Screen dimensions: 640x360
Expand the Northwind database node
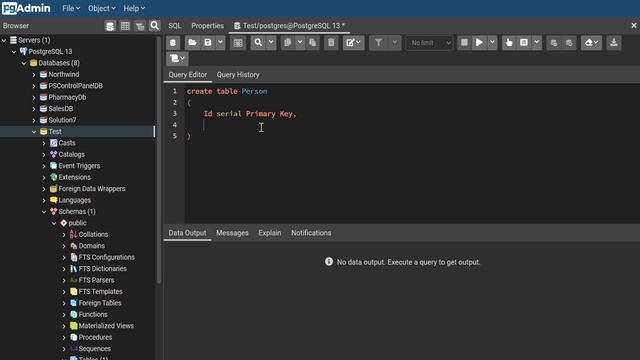coord(34,75)
